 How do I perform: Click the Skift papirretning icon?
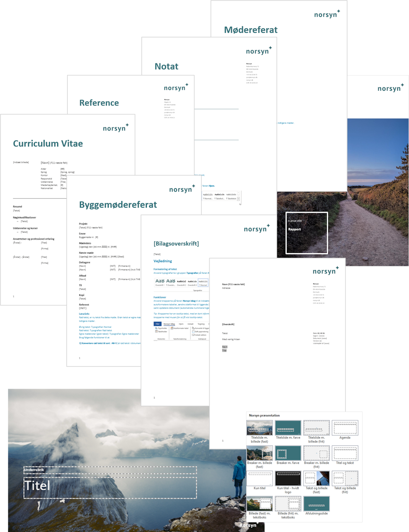pyautogui.click(x=201, y=332)
